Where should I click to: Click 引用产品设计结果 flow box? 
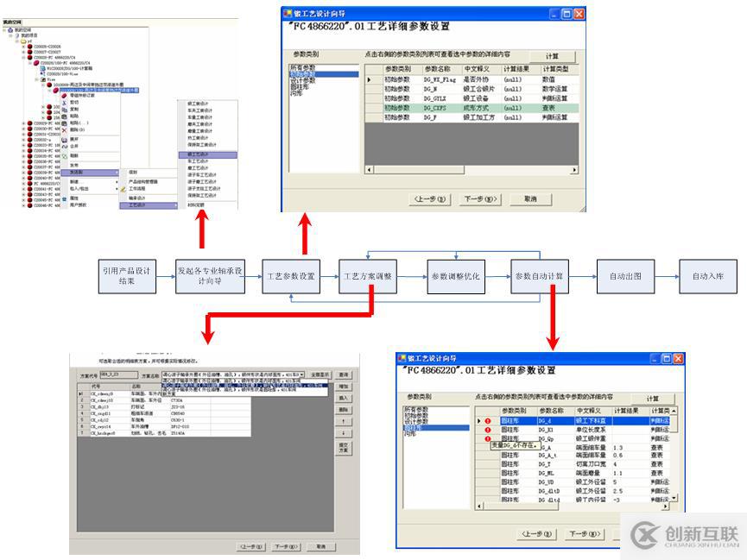[127, 276]
